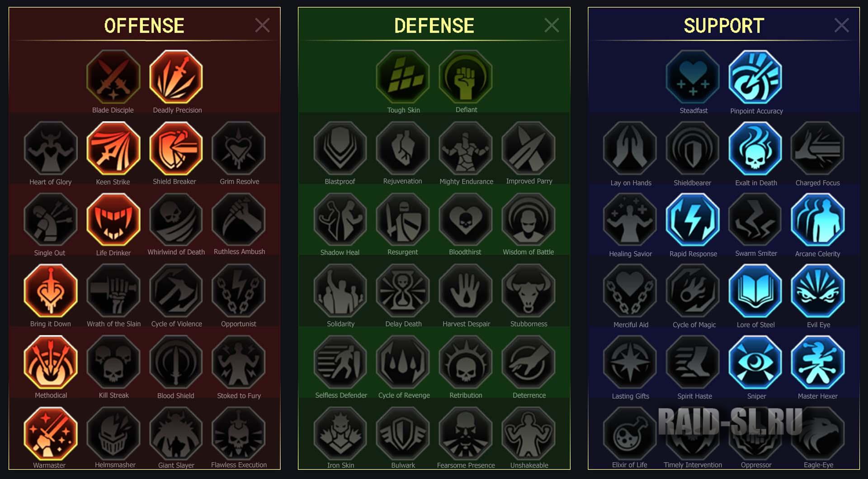Select the Retribution skull mastery

[x=466, y=362]
